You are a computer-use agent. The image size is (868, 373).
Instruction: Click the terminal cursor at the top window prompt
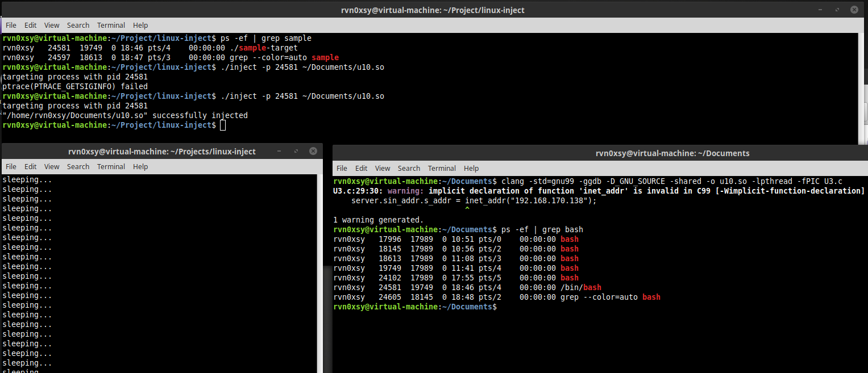click(x=223, y=125)
